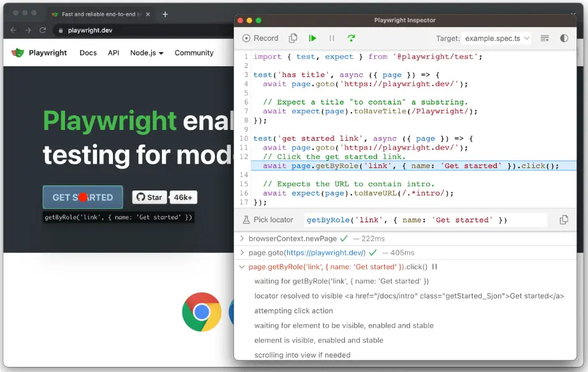Open the Docs page in navbar
This screenshot has height=372, width=588.
[x=88, y=53]
